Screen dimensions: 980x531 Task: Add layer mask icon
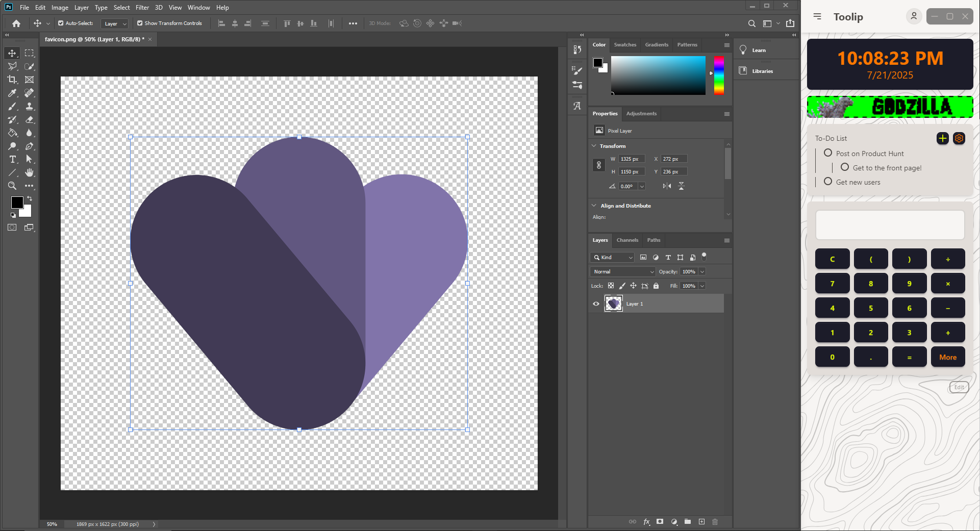click(x=660, y=521)
